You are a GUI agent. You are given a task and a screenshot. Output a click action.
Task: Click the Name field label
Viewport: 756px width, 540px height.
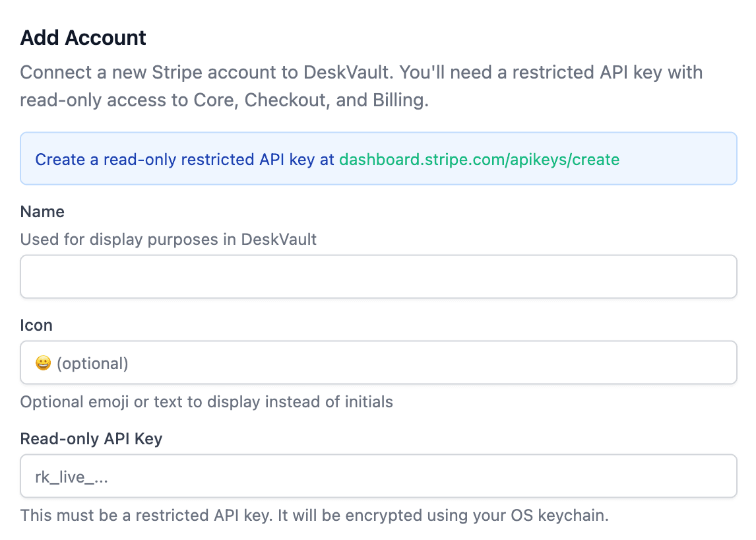(x=42, y=211)
